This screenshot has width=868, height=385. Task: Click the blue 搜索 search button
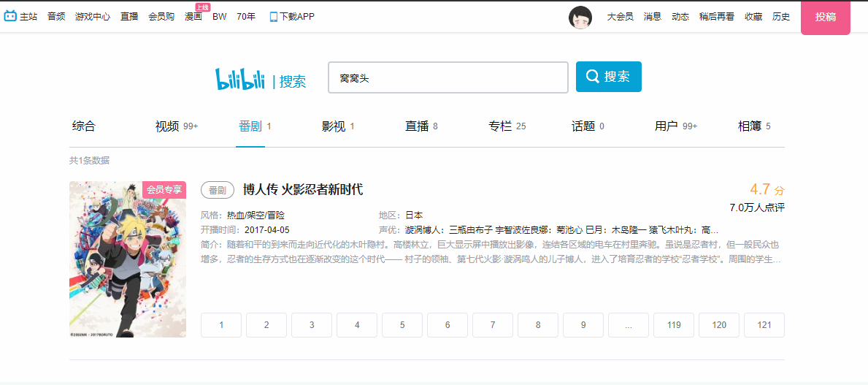pyautogui.click(x=608, y=77)
